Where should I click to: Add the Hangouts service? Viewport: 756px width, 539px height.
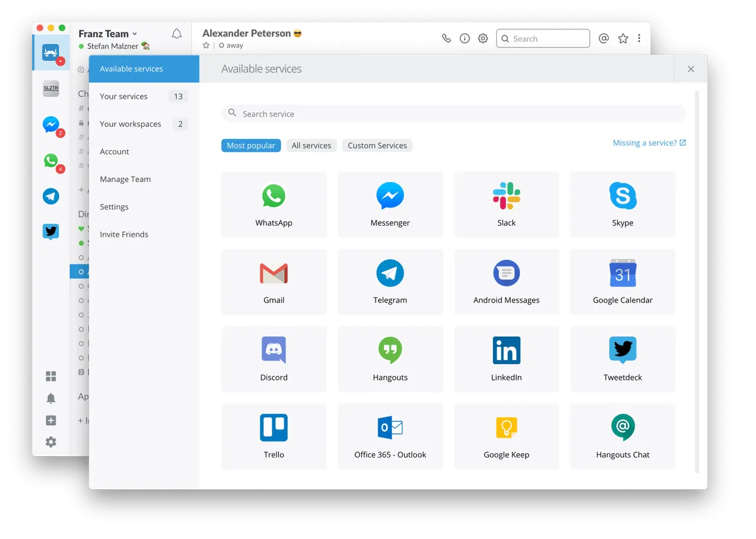click(390, 359)
